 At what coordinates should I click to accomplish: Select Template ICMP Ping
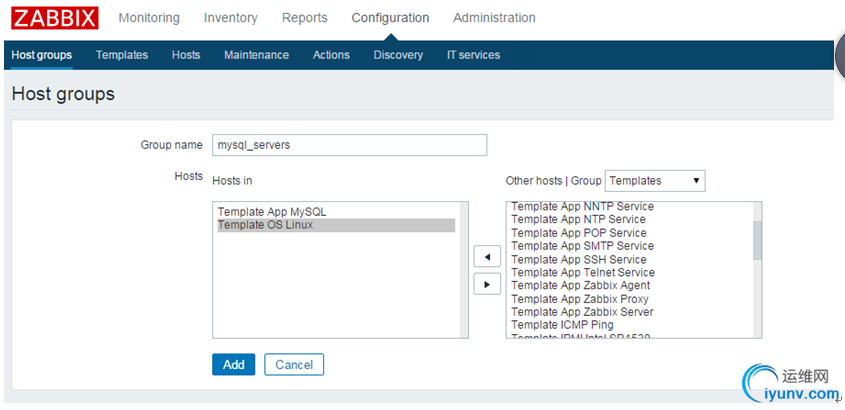(563, 324)
